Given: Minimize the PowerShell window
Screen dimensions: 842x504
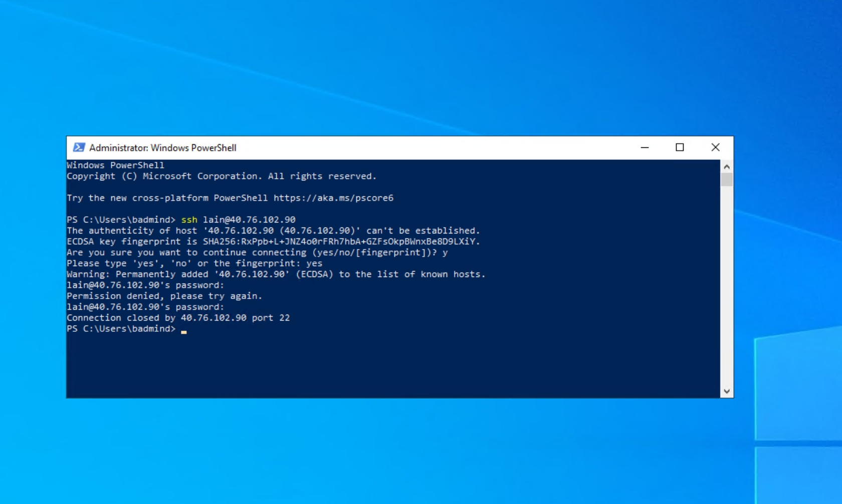Looking at the screenshot, I should pos(645,147).
